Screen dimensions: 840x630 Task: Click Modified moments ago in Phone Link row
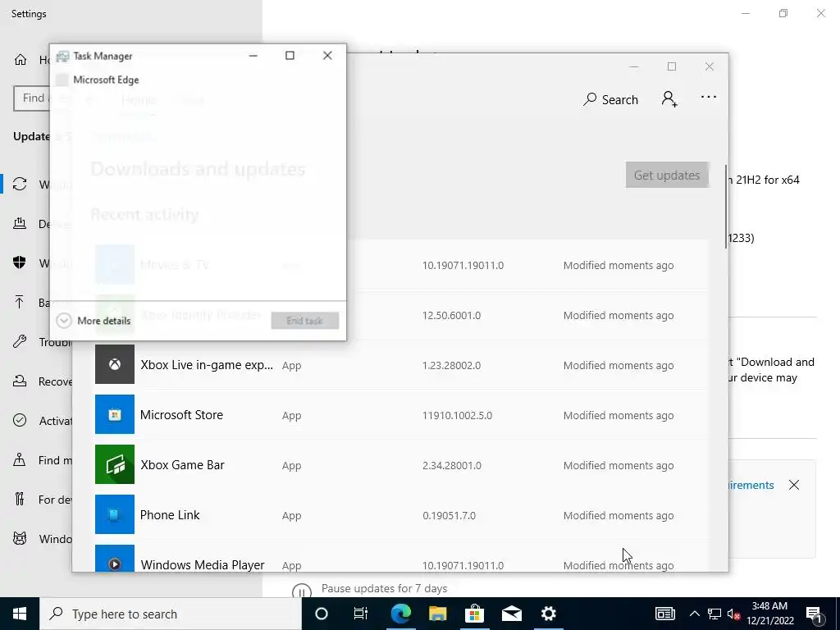619,515
